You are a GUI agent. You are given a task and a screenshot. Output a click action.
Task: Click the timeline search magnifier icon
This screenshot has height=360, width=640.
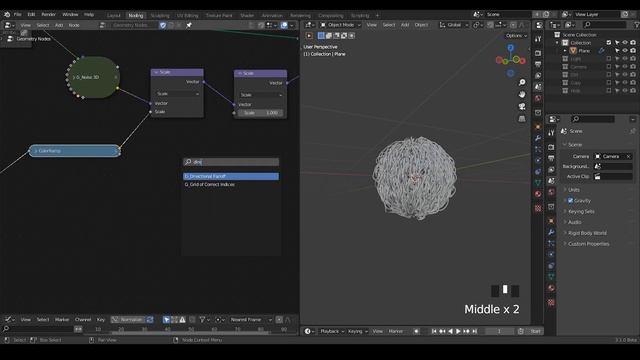(6, 329)
